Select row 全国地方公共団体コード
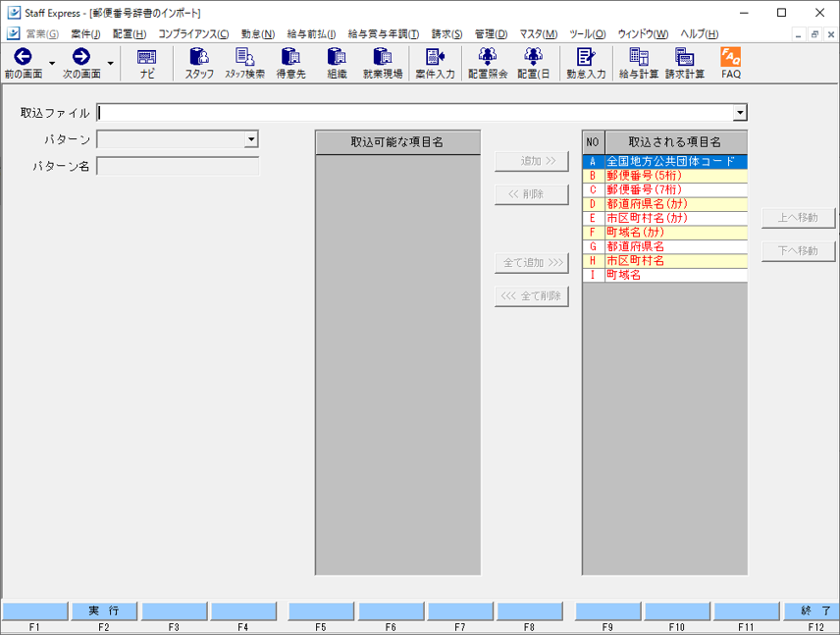840x635 pixels. click(664, 161)
